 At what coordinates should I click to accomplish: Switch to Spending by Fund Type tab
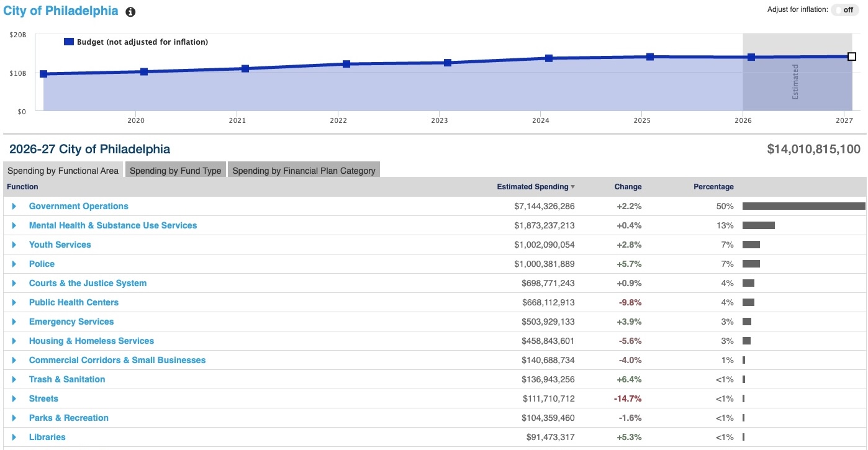click(176, 170)
